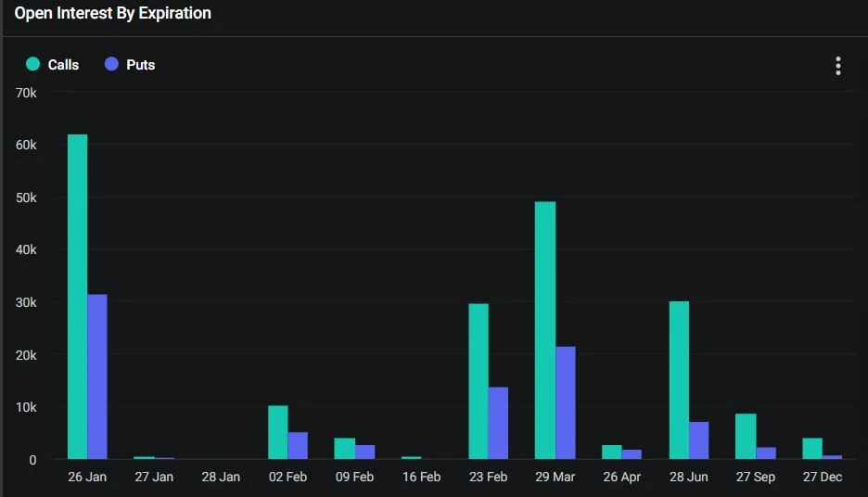Click the 09 Feb axis label
Image resolution: width=868 pixels, height=497 pixels.
click(x=354, y=478)
